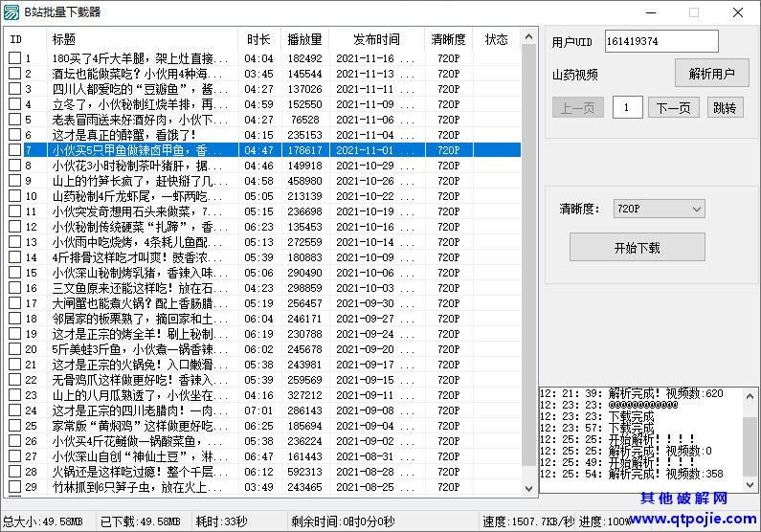This screenshot has height=532, width=761.
Task: Click the page number input box
Action: click(x=627, y=107)
